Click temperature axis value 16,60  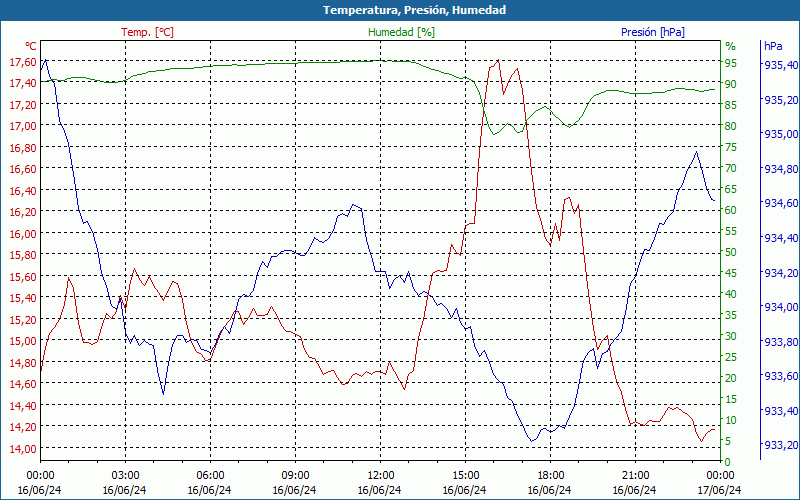click(x=23, y=168)
